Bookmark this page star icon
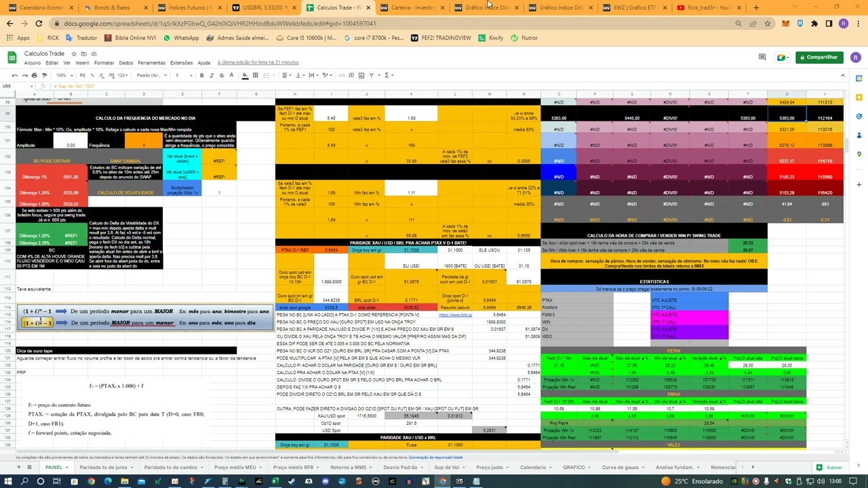The width and height of the screenshot is (868, 488). click(x=768, y=24)
